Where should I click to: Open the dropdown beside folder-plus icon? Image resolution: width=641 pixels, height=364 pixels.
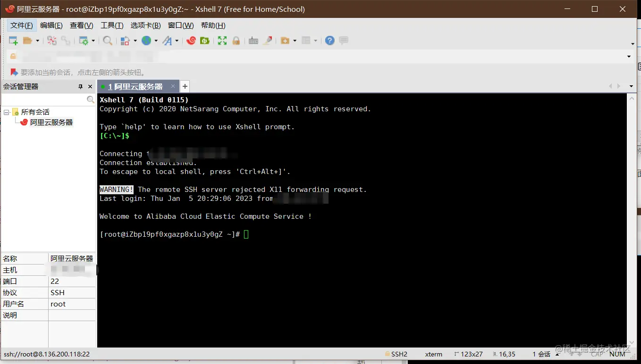pos(295,41)
